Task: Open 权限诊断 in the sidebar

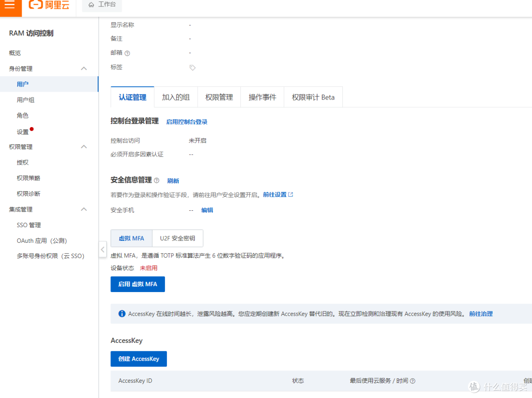Action: click(29, 194)
